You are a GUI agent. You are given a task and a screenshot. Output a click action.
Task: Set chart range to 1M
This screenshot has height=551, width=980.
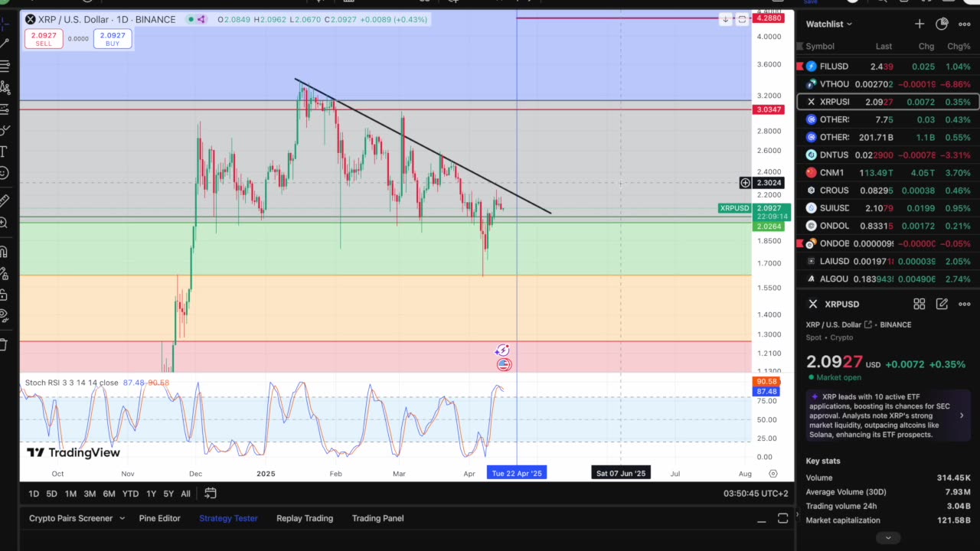pos(70,494)
